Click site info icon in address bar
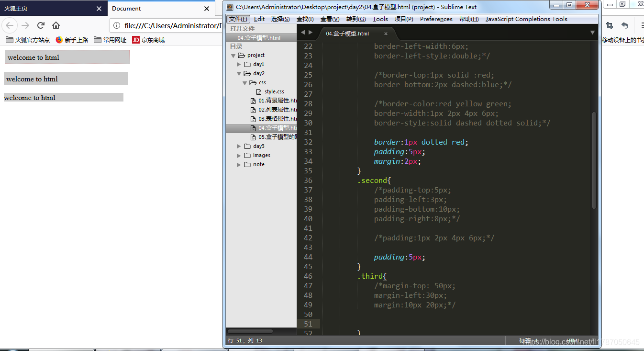This screenshot has width=644, height=351. 116,25
